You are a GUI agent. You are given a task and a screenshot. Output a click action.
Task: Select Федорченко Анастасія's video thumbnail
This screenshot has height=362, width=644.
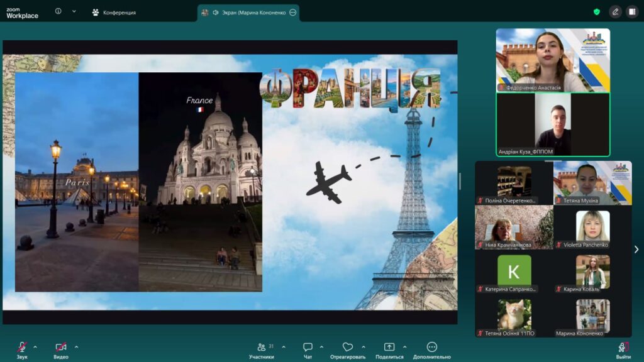click(x=553, y=60)
